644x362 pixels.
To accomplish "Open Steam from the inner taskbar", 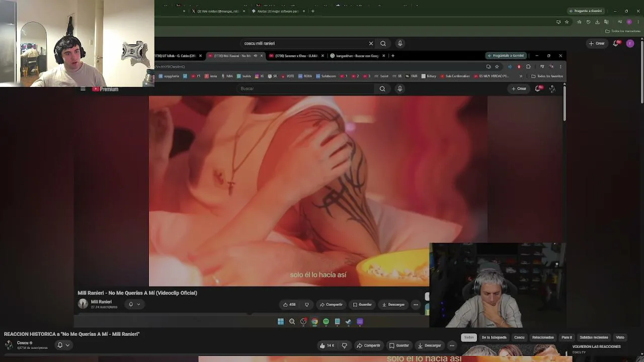I will pyautogui.click(x=349, y=322).
